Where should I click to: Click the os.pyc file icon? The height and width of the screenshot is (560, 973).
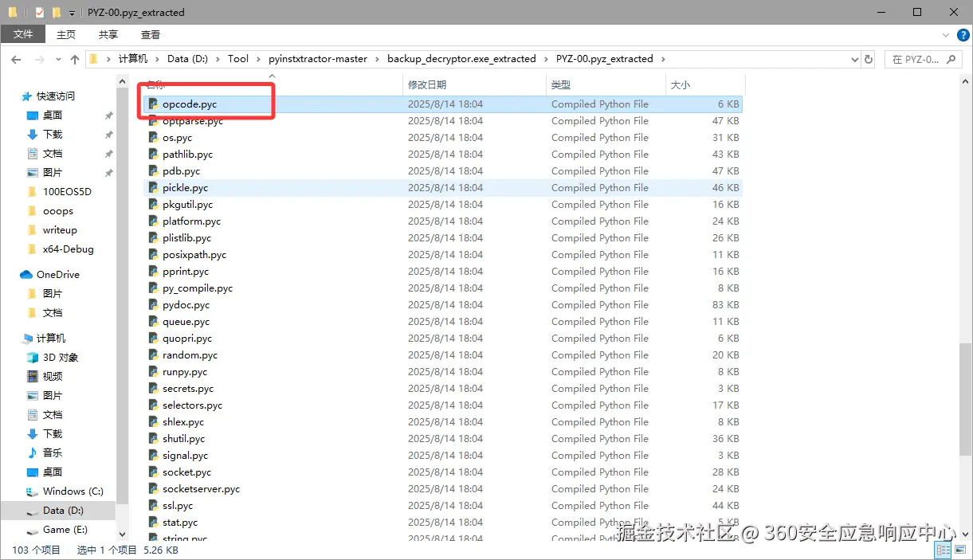point(153,138)
